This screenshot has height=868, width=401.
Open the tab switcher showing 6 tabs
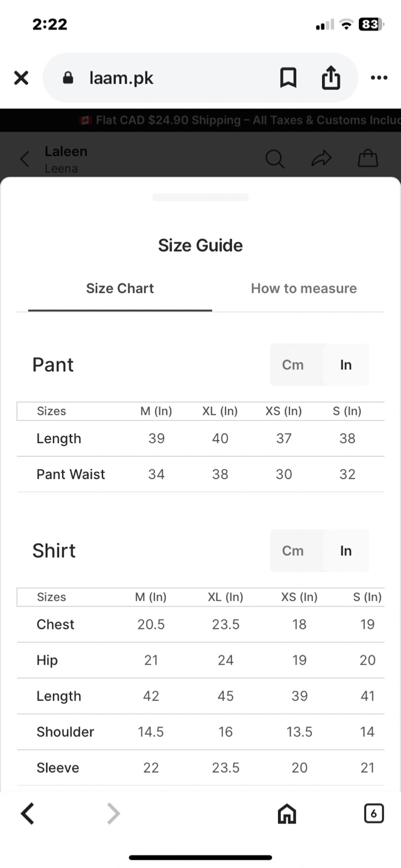[x=374, y=814]
